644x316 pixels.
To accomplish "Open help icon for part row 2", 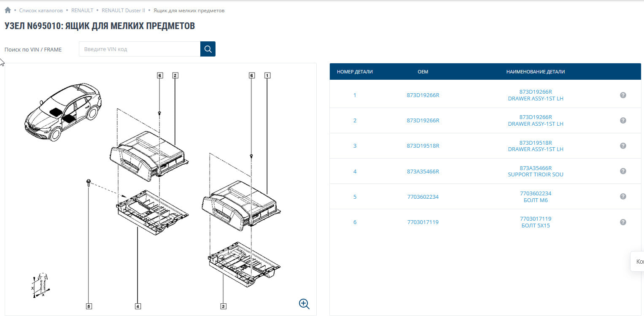I will click(x=623, y=120).
